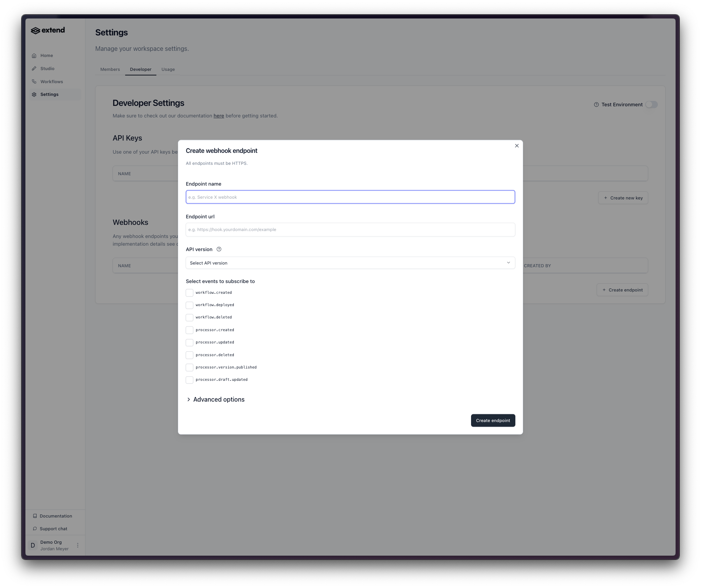Screen dimensions: 701x588
Task: Close the Create webhook endpoint dialog
Action: 517,146
